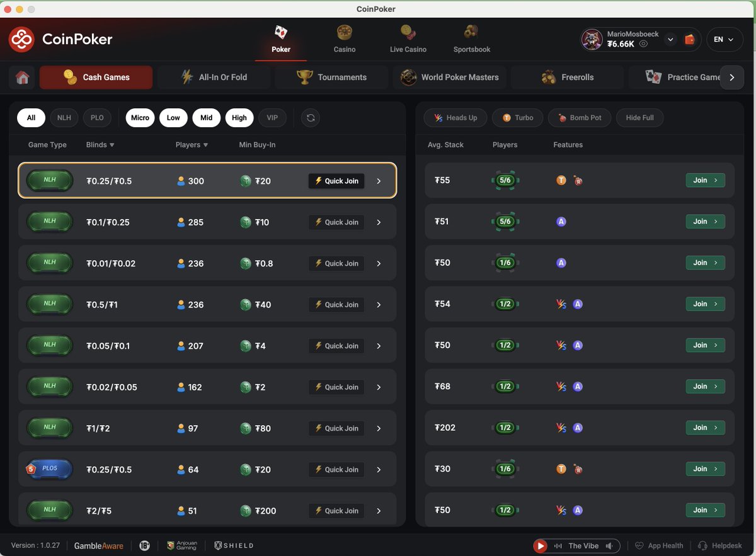The height and width of the screenshot is (556, 756).
Task: Open the Helpdesk link
Action: pyautogui.click(x=720, y=546)
